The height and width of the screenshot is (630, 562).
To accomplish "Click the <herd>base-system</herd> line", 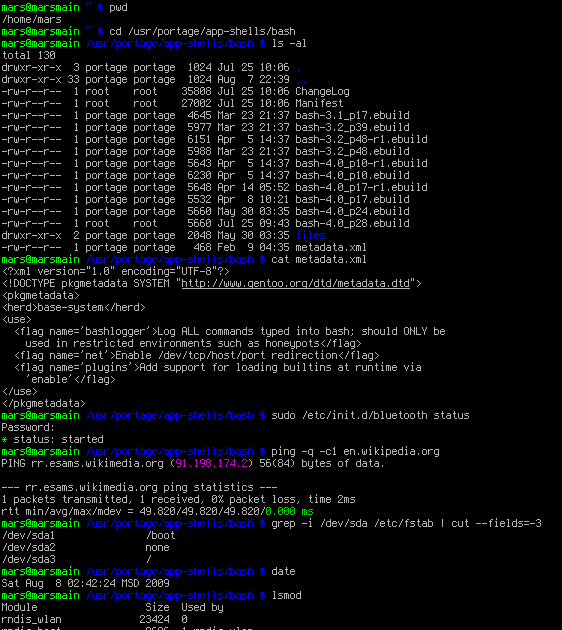I will (x=74, y=308).
